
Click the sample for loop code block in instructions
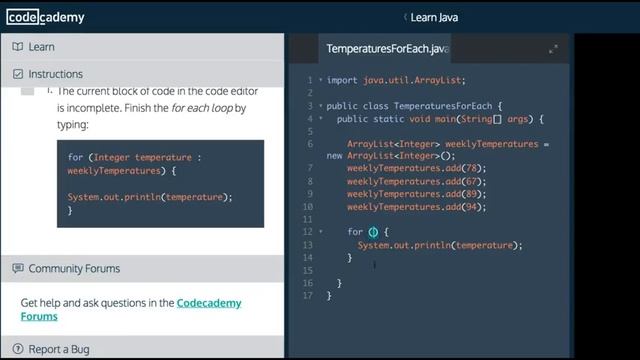[160, 184]
